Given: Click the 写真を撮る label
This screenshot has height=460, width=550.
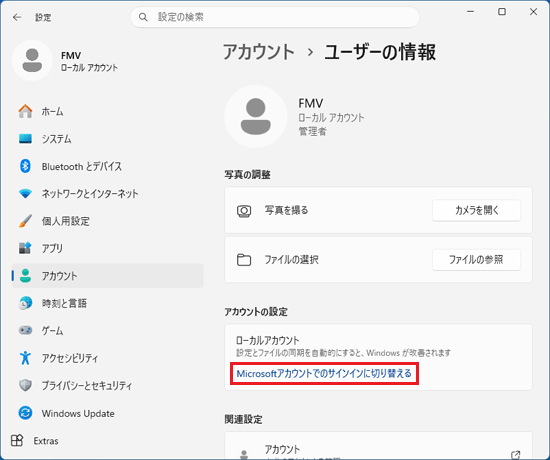Looking at the screenshot, I should 286,210.
